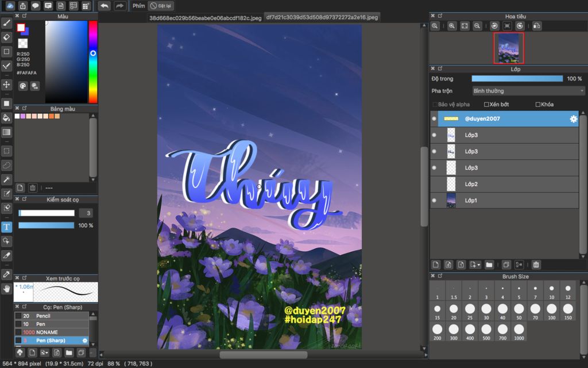Toggle visibility of @duyen2007 layer
588x368 pixels.
(434, 118)
